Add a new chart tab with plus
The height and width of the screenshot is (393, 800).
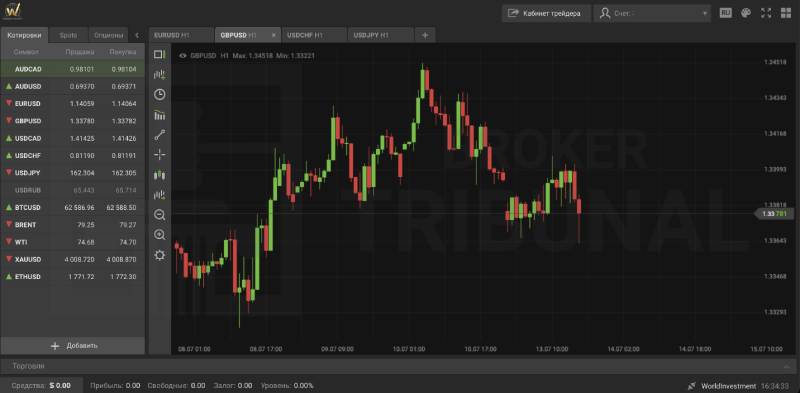425,35
